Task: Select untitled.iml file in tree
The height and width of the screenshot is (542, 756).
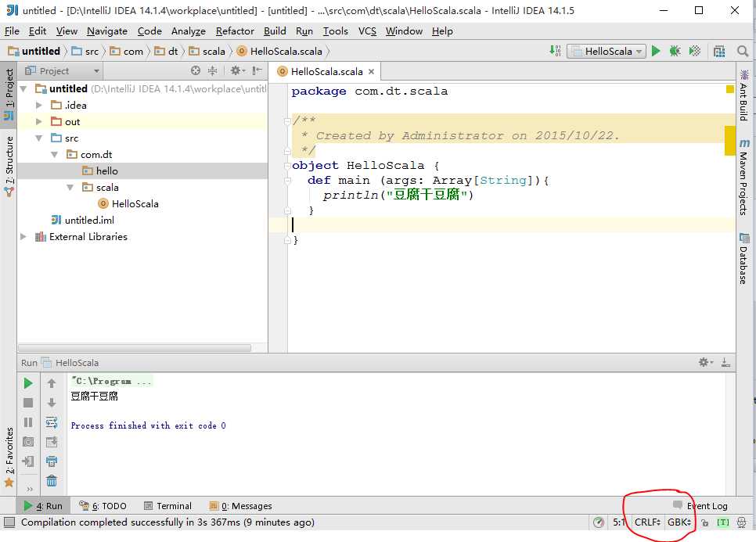Action: pos(89,221)
